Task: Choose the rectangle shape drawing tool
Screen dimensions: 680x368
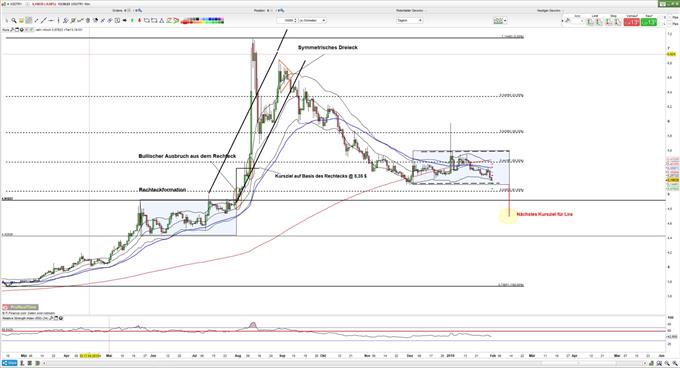Action: pos(154,20)
